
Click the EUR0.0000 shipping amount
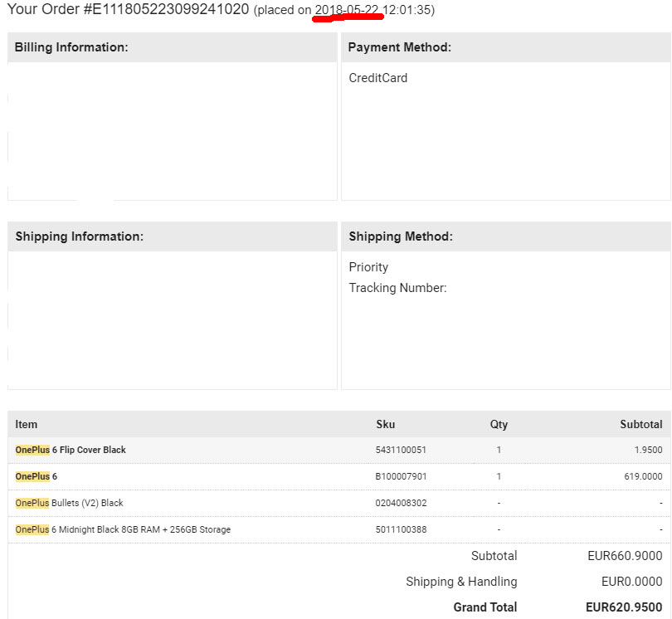[x=631, y=582]
